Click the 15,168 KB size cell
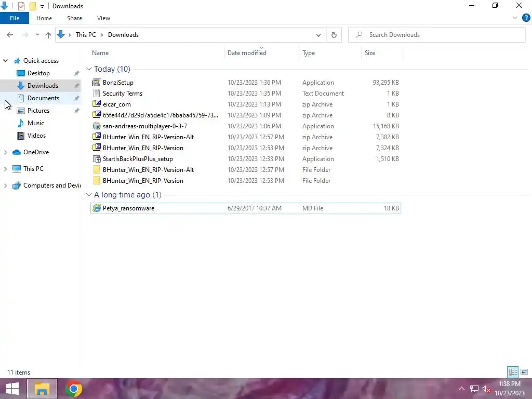The image size is (532, 399). click(385, 126)
